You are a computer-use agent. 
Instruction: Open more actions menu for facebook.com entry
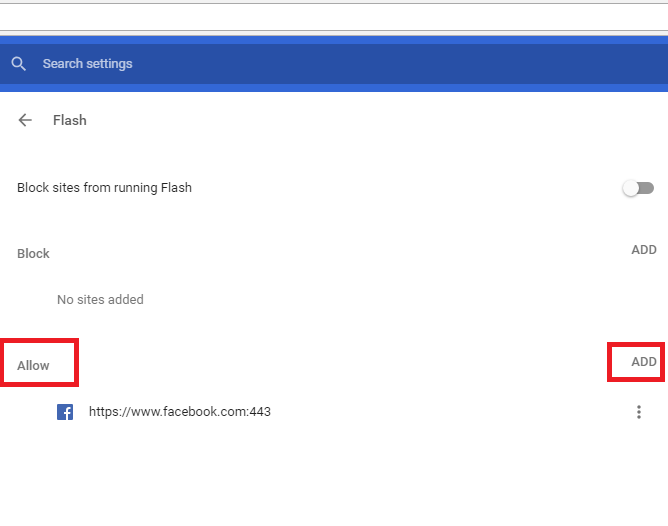(x=639, y=412)
